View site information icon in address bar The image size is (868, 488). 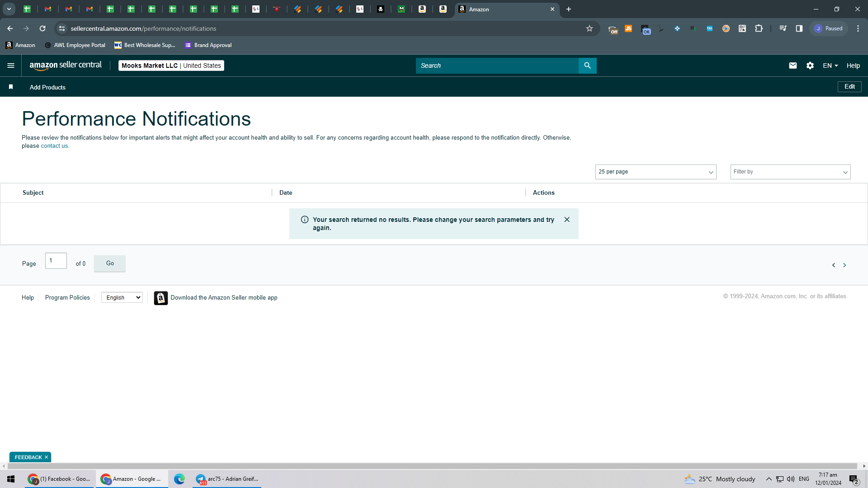click(x=62, y=28)
